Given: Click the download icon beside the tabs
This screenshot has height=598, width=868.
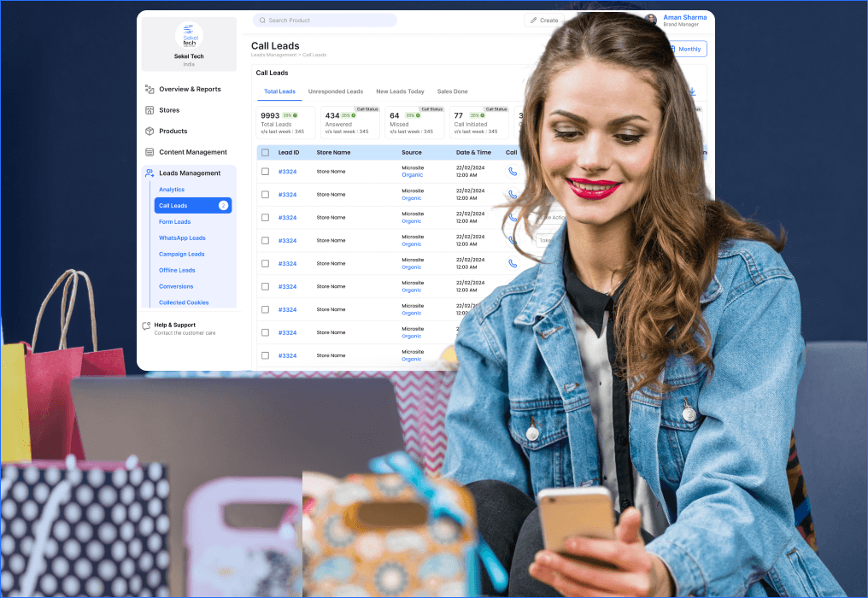Looking at the screenshot, I should coord(692,91).
